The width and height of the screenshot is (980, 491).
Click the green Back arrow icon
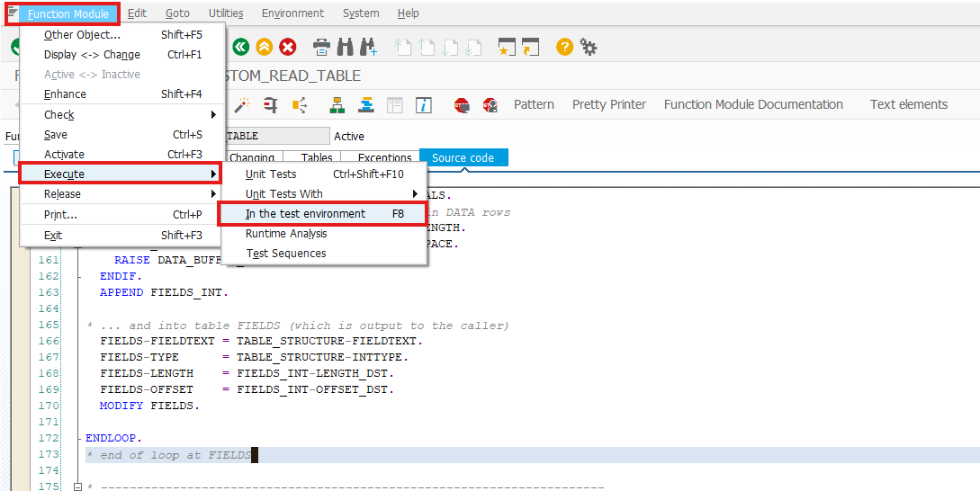tap(240, 47)
